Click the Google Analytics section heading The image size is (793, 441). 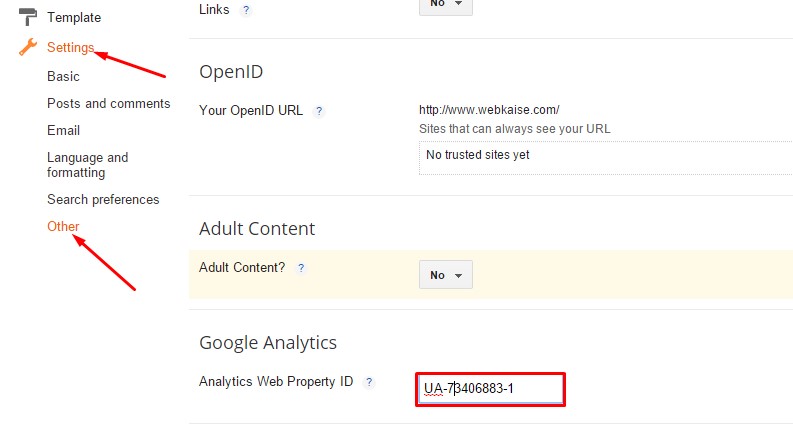tap(268, 342)
